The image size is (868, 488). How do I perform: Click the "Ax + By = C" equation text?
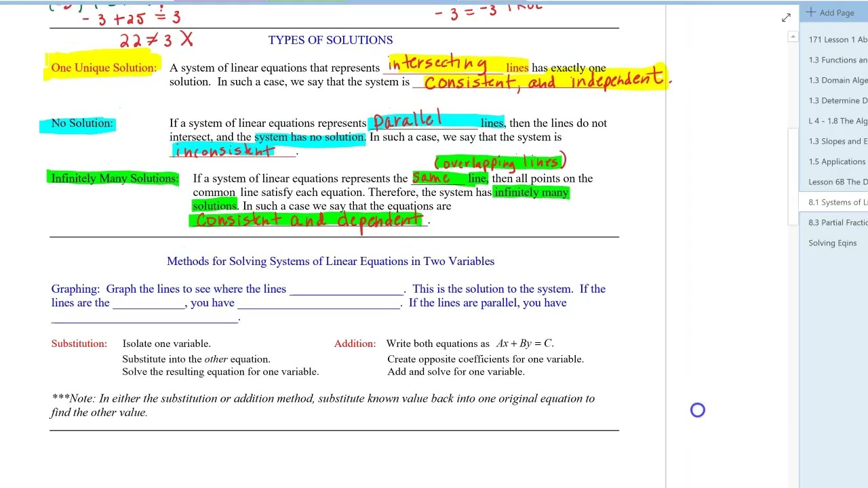click(524, 344)
